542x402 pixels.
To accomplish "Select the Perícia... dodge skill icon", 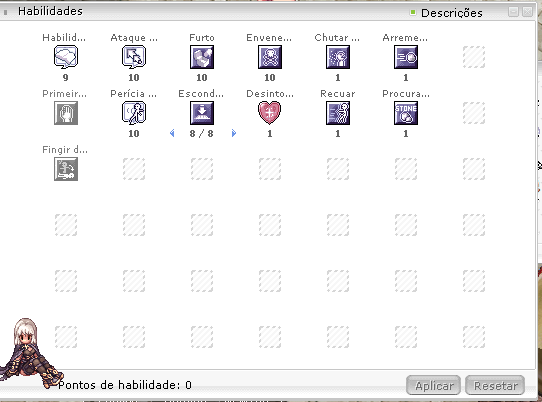I will [x=134, y=113].
